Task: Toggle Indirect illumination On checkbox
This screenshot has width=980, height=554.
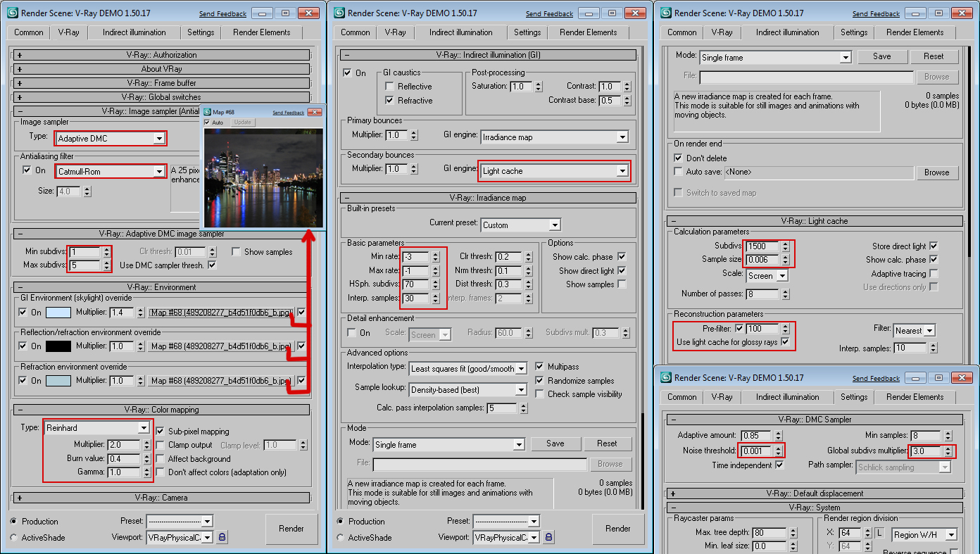Action: pos(348,73)
